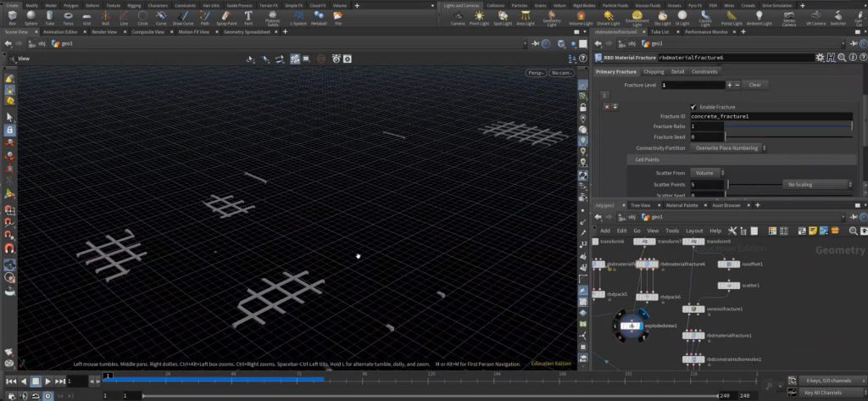Screen dimensions: 868x401
Task: Add an Environment Light from the shelf
Action: point(637,19)
